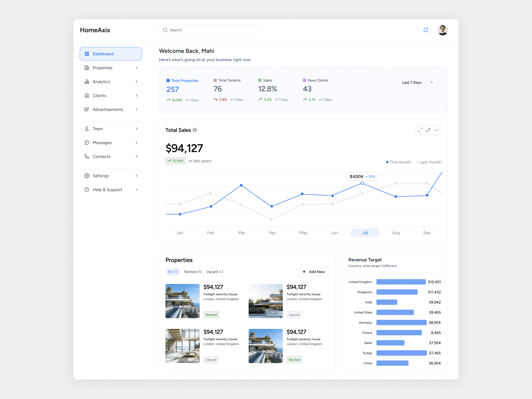Select Aug on the chart month axis

click(396, 233)
